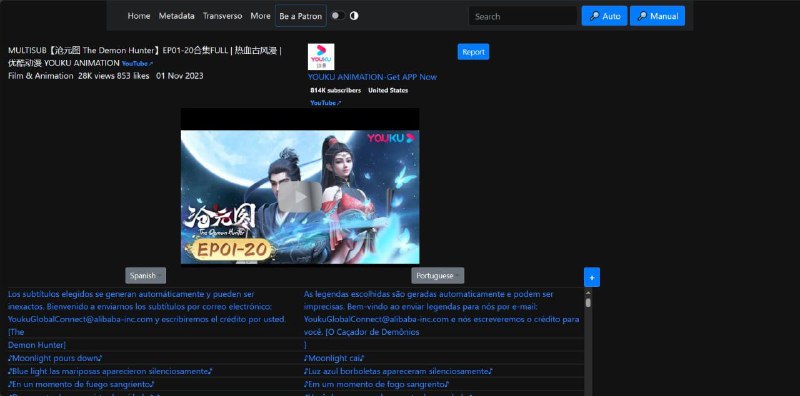The width and height of the screenshot is (800, 396).
Task: Open the More menu
Action: click(260, 16)
